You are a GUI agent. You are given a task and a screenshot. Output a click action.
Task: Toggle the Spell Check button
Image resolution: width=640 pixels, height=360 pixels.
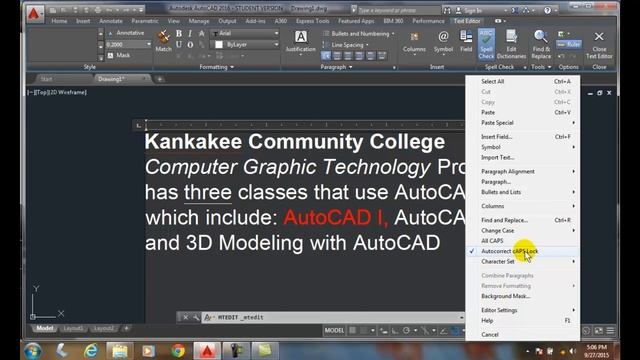coord(486,44)
